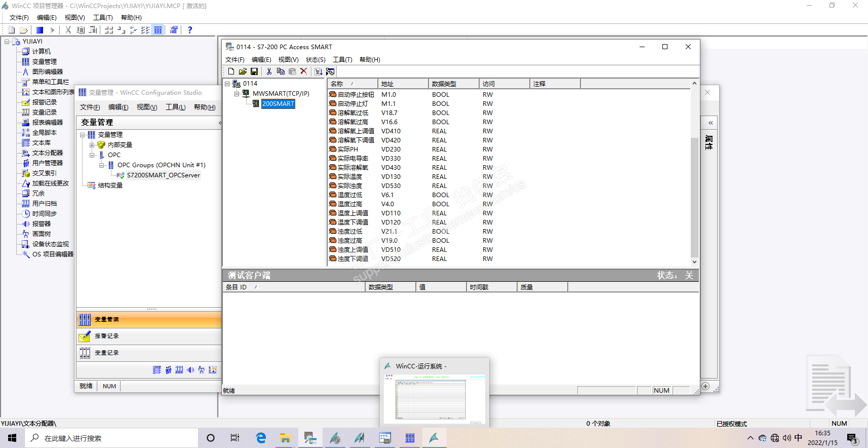The image size is (868, 448).
Task: Save project with PC Access floppy icon
Action: [254, 71]
